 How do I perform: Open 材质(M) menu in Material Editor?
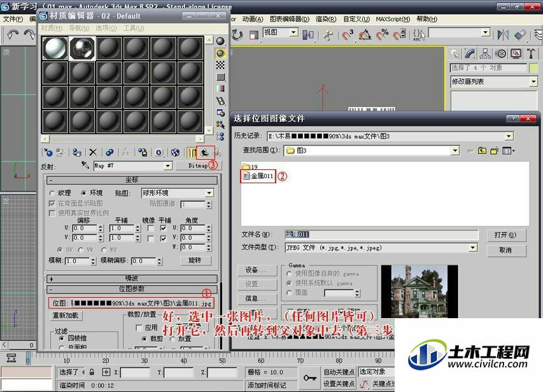52,28
